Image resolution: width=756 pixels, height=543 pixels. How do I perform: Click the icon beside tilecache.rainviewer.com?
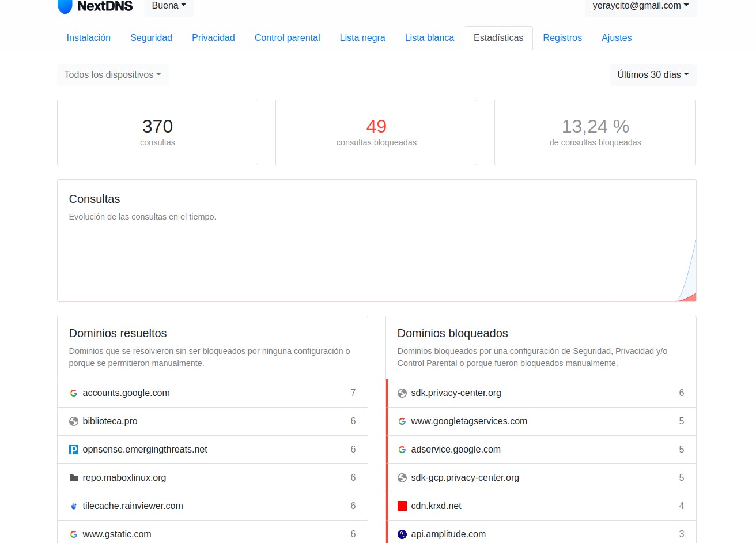click(74, 506)
